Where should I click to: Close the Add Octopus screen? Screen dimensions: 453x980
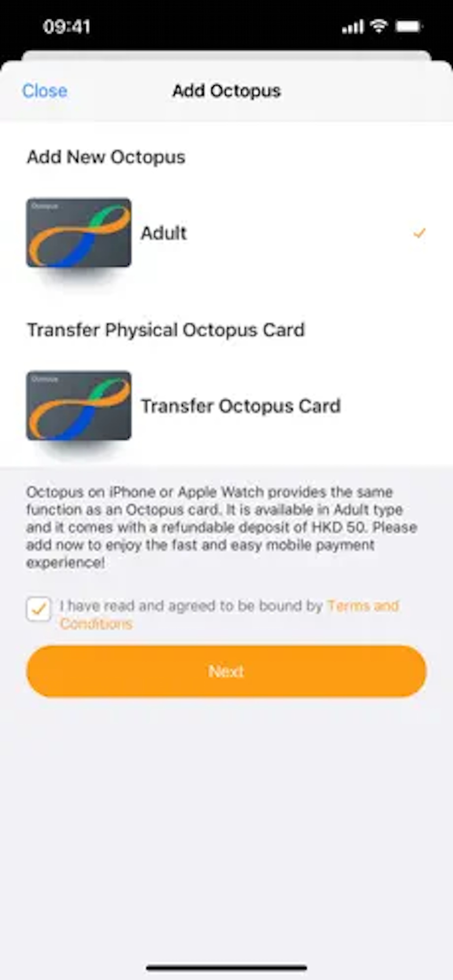[44, 91]
